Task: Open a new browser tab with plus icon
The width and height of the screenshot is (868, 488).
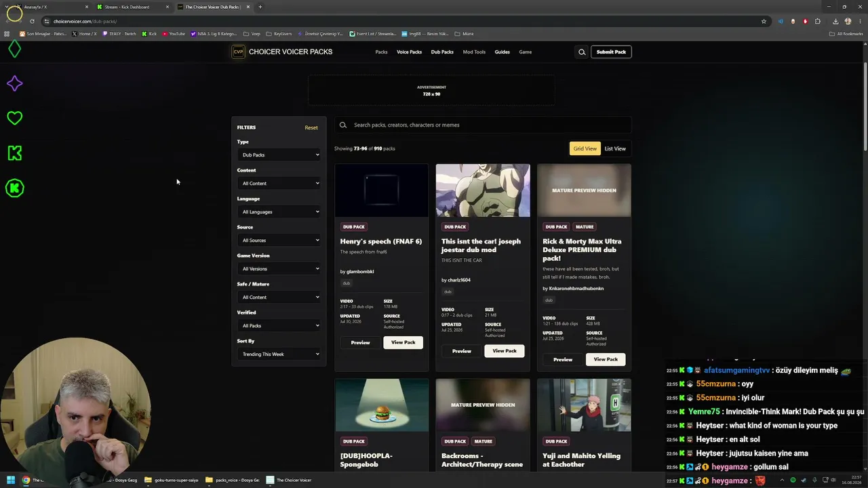Action: pos(260,7)
